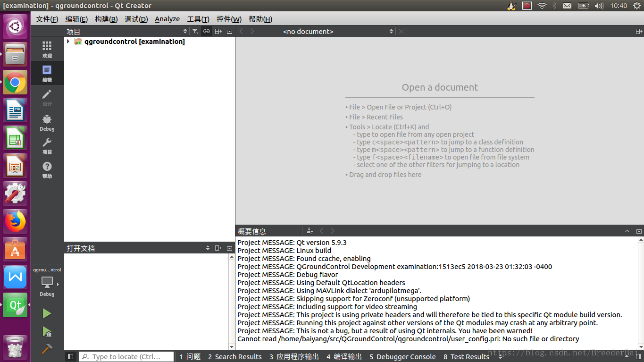This screenshot has width=644, height=362.
Task: Switch to Debug mode in the sidebar
Action: [x=47, y=122]
